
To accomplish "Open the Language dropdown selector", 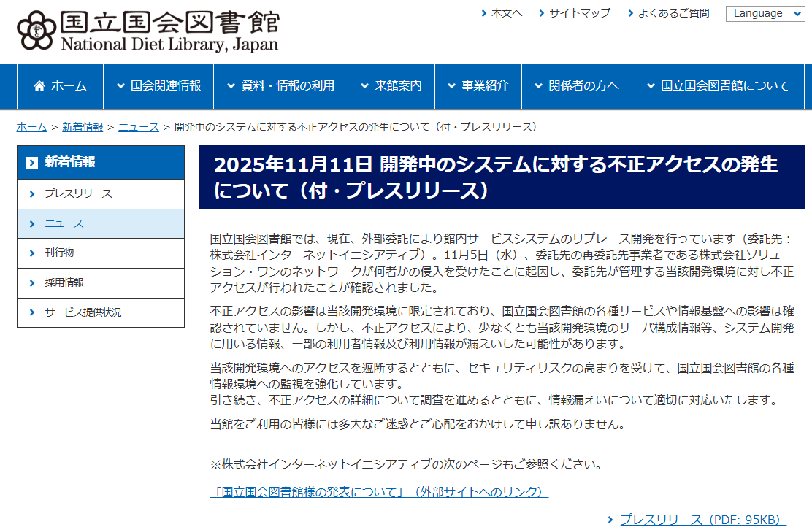I will point(765,14).
